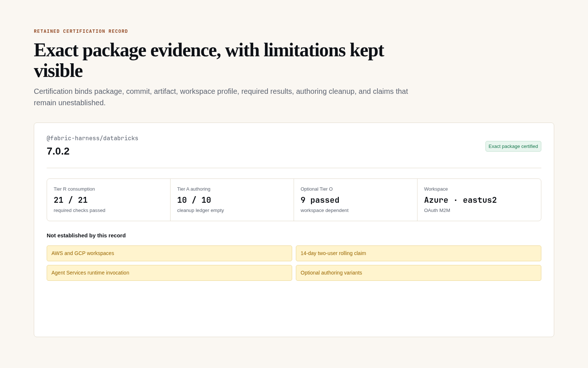Click the Exact package certified badge

pyautogui.click(x=513, y=146)
